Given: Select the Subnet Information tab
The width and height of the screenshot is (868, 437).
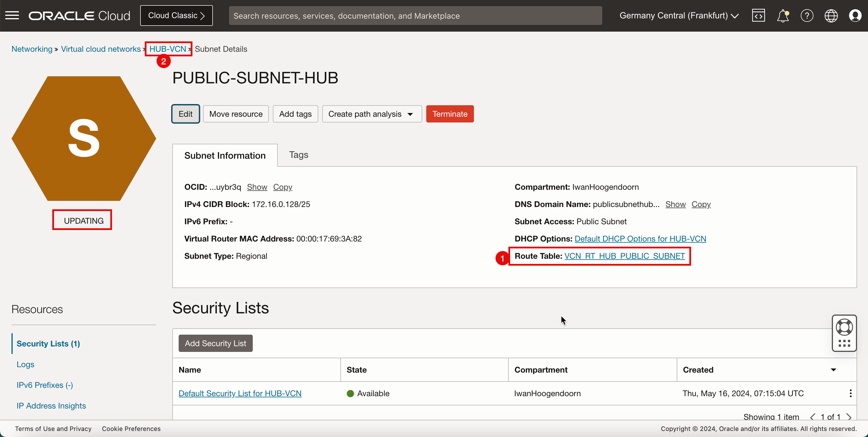Looking at the screenshot, I should [x=224, y=155].
